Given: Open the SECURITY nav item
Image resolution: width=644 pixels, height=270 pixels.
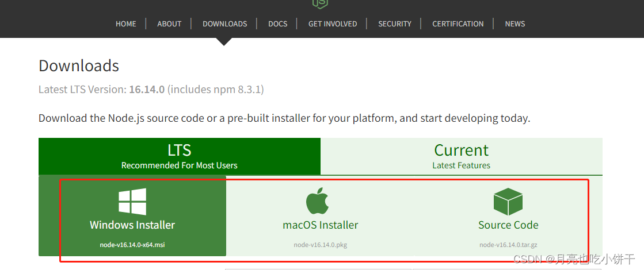Looking at the screenshot, I should (395, 24).
